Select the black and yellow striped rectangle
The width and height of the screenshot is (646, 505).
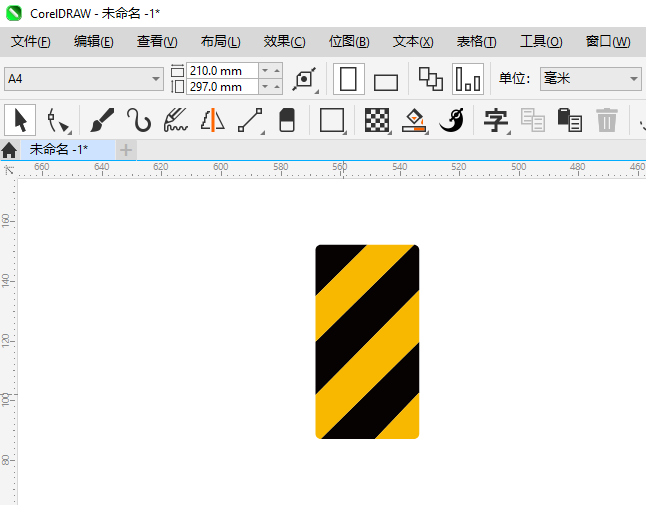367,342
